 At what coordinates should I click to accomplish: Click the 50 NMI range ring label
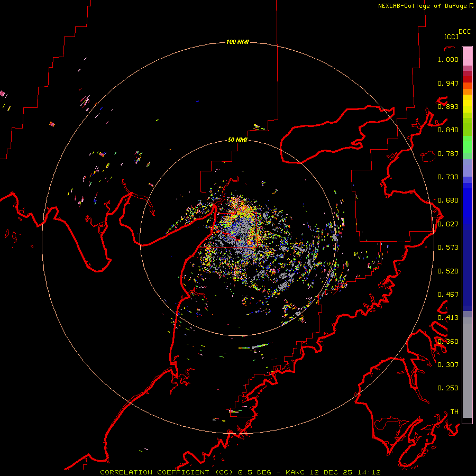(237, 140)
